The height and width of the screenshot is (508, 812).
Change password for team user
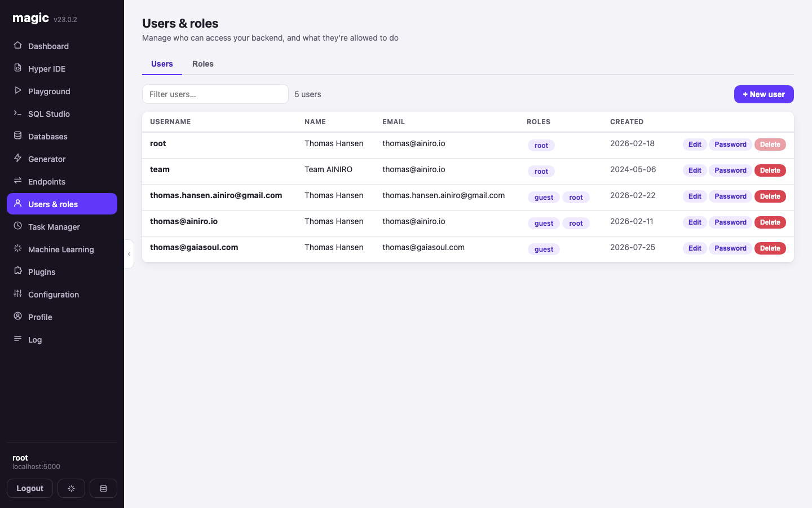730,170
